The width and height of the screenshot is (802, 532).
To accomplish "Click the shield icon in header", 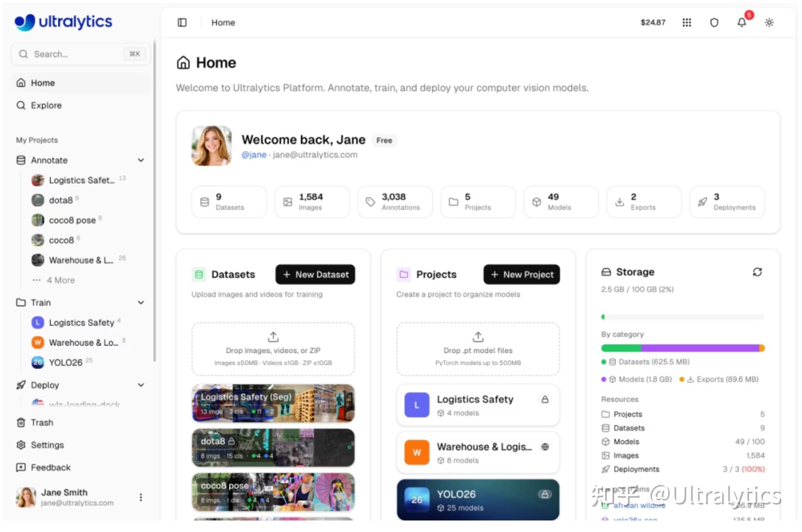I will point(714,22).
